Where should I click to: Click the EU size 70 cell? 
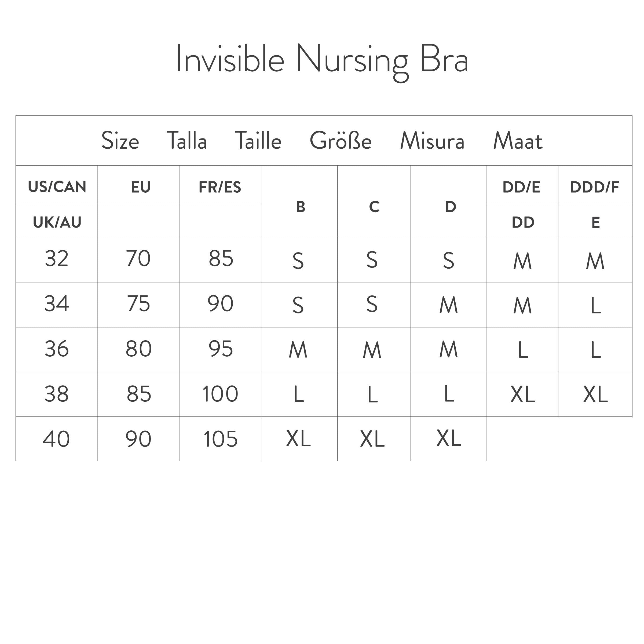pos(138,259)
